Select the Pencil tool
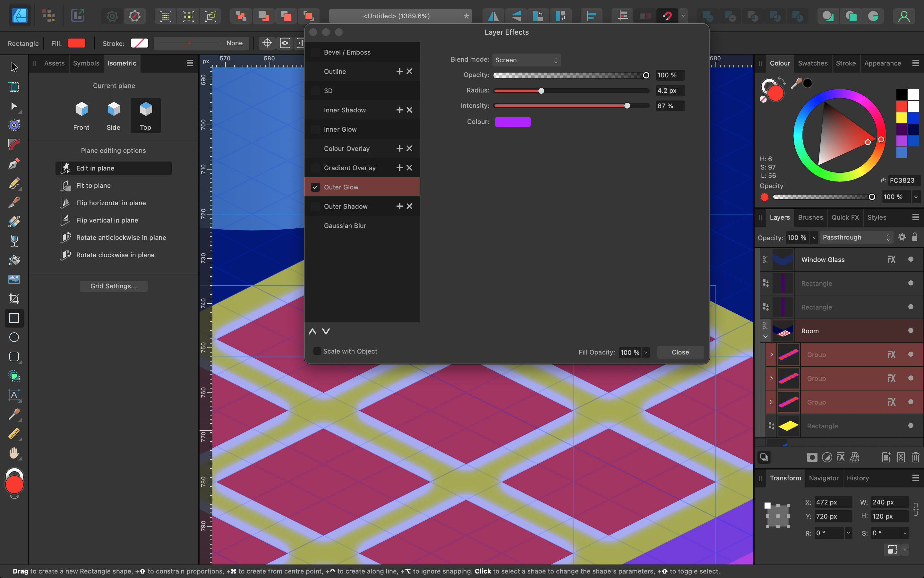 point(14,183)
